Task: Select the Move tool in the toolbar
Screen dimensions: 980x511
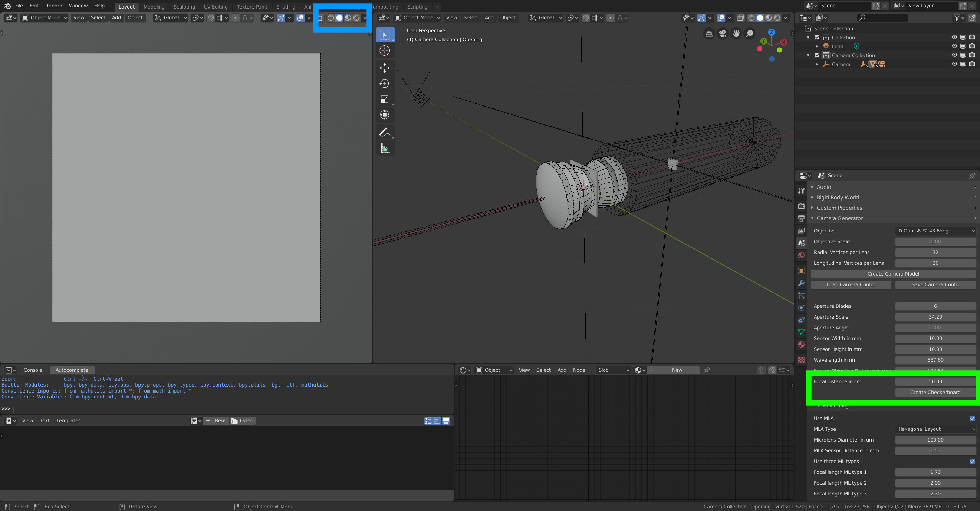Action: point(385,68)
